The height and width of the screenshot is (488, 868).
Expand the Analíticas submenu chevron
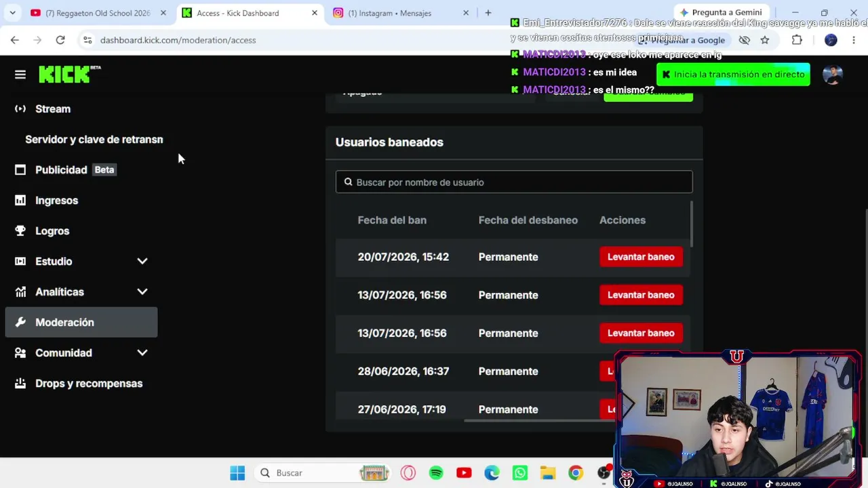[x=142, y=291]
